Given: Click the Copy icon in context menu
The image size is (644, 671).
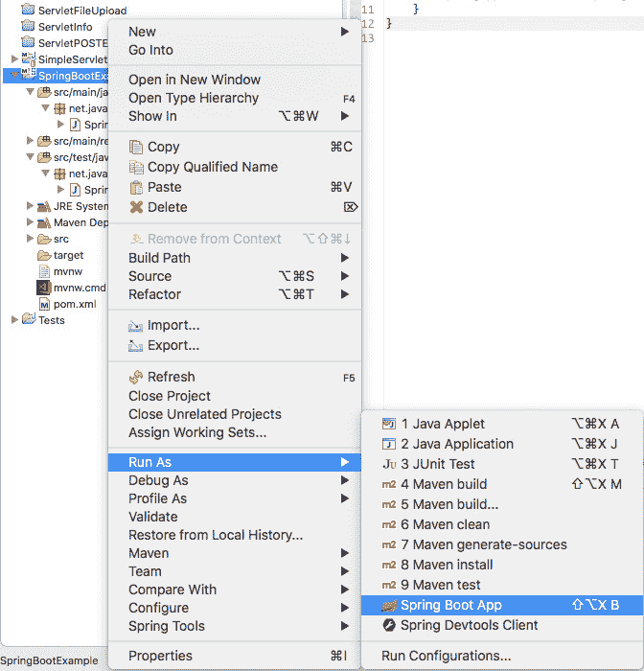Looking at the screenshot, I should pos(136,147).
